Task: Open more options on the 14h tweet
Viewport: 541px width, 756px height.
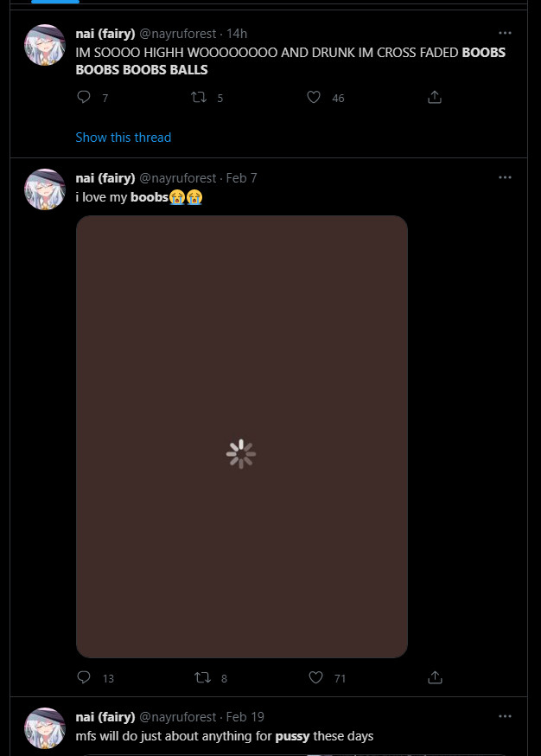Action: (505, 33)
